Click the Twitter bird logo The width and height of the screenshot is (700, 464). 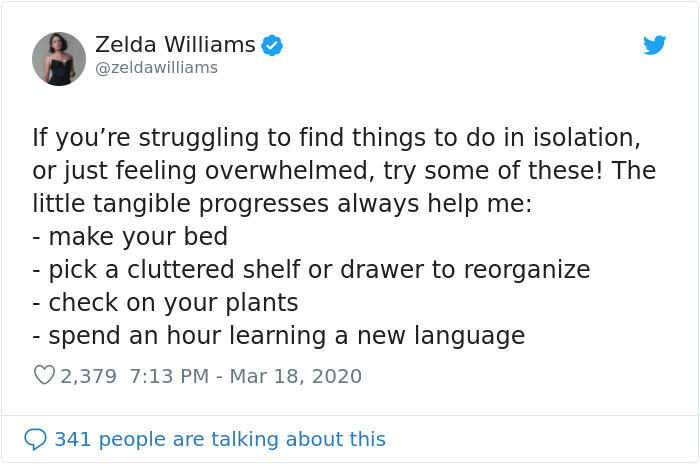[654, 45]
